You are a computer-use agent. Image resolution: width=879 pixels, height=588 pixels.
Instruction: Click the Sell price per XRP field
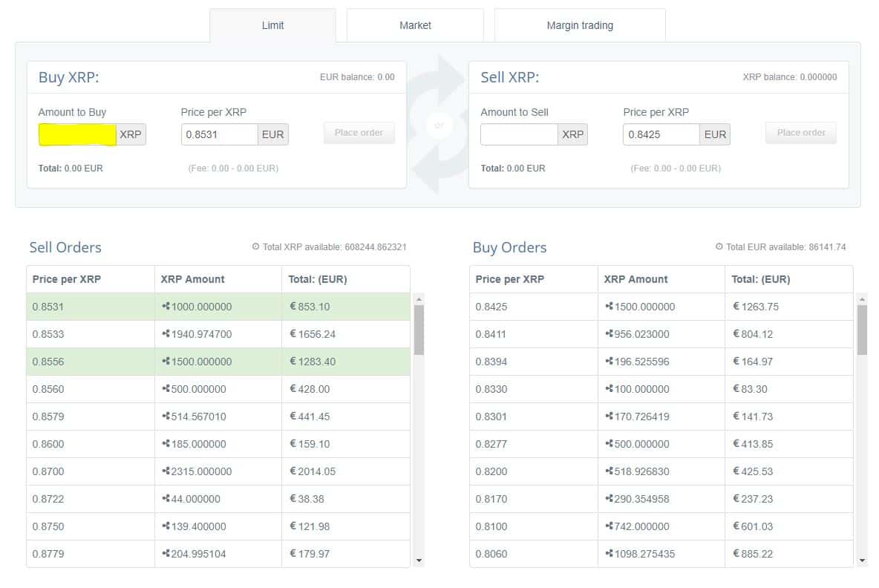tap(661, 134)
